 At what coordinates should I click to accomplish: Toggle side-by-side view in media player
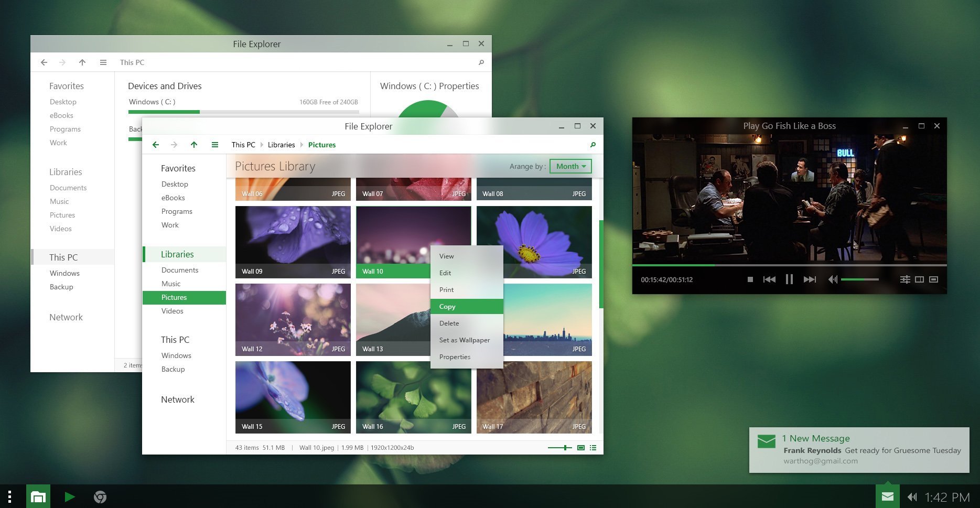tap(919, 279)
